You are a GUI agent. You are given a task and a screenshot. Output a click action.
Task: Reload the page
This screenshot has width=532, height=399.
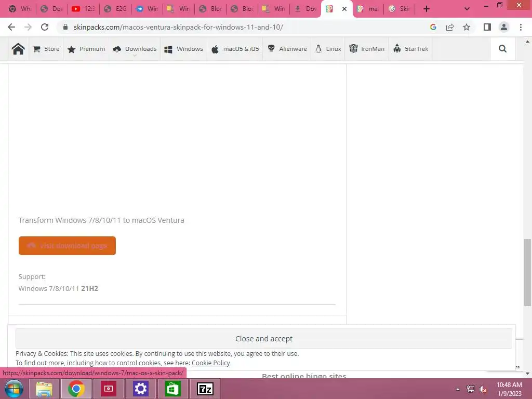[x=45, y=27]
